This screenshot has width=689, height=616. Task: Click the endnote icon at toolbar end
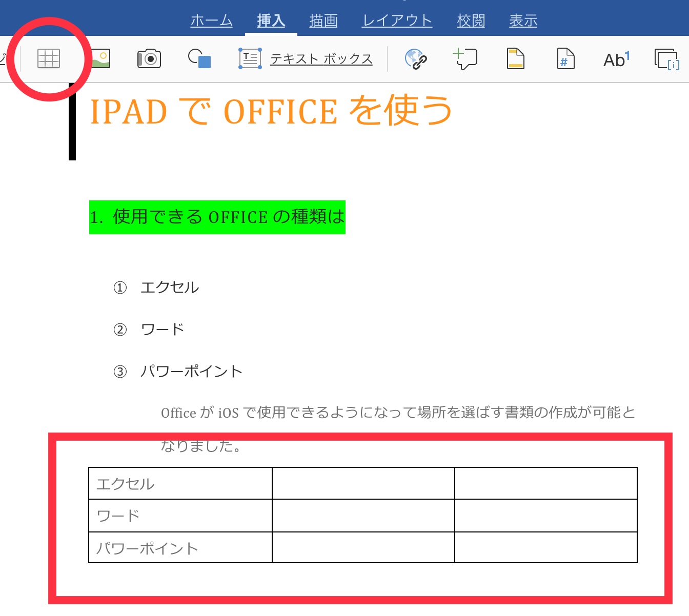[667, 59]
